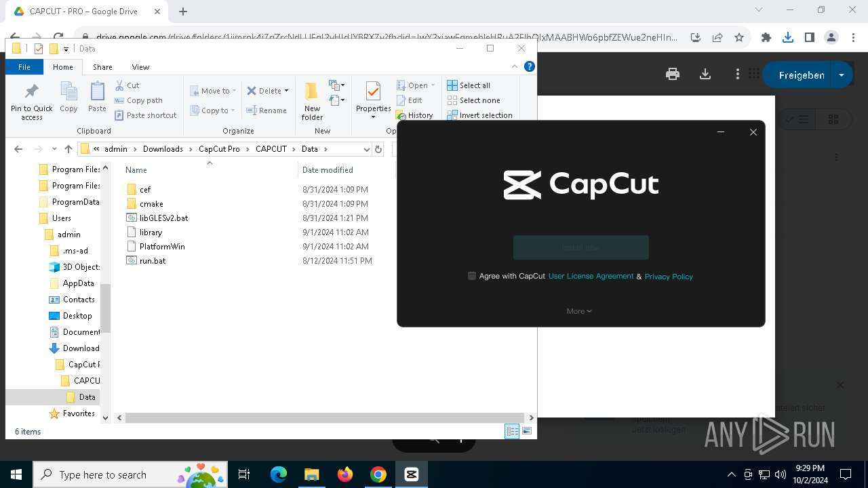Image resolution: width=868 pixels, height=488 pixels.
Task: Minimize the CapCut installer window
Action: click(x=722, y=132)
